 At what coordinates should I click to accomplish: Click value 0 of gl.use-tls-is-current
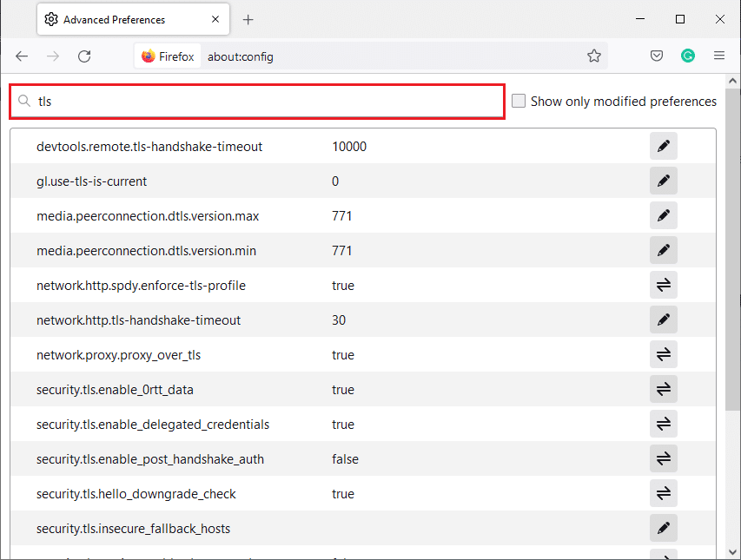click(335, 181)
